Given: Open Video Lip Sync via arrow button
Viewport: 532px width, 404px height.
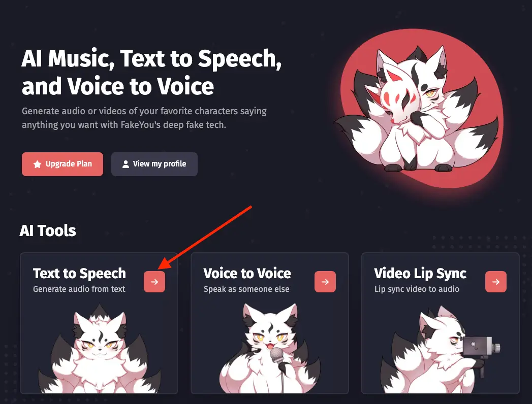Looking at the screenshot, I should pos(496,282).
